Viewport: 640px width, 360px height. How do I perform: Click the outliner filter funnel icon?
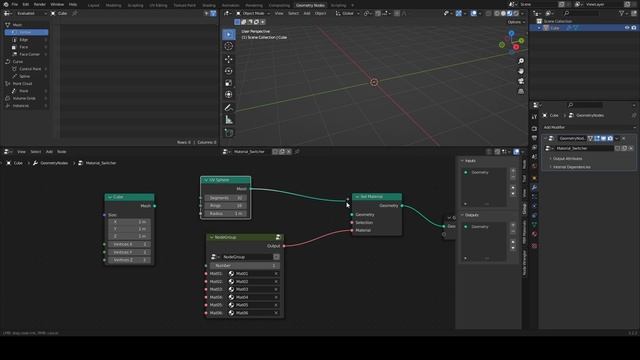[x=622, y=13]
